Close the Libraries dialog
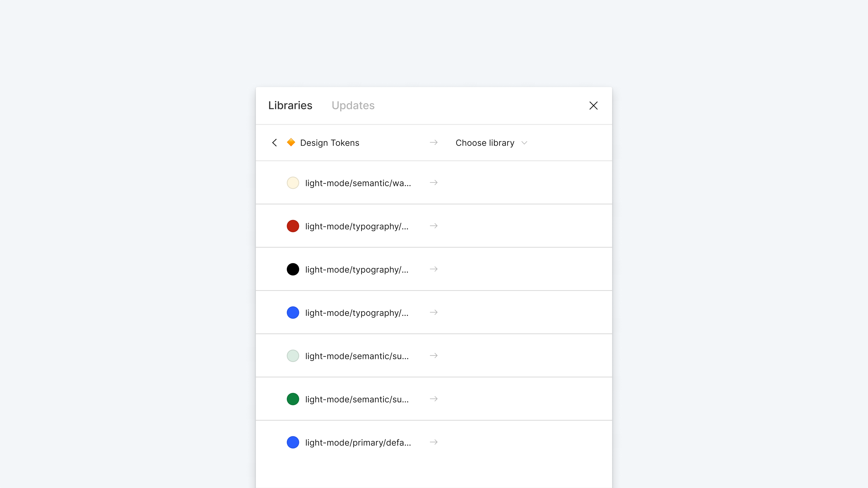The height and width of the screenshot is (488, 868). tap(593, 106)
